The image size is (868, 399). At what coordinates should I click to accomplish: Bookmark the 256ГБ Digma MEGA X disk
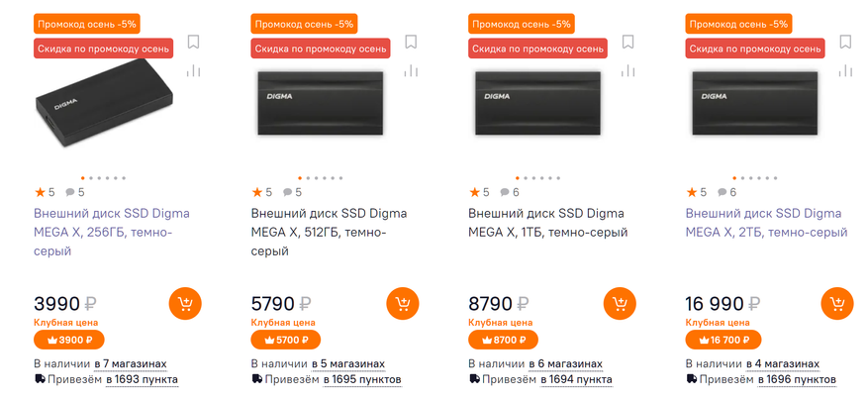point(193,42)
